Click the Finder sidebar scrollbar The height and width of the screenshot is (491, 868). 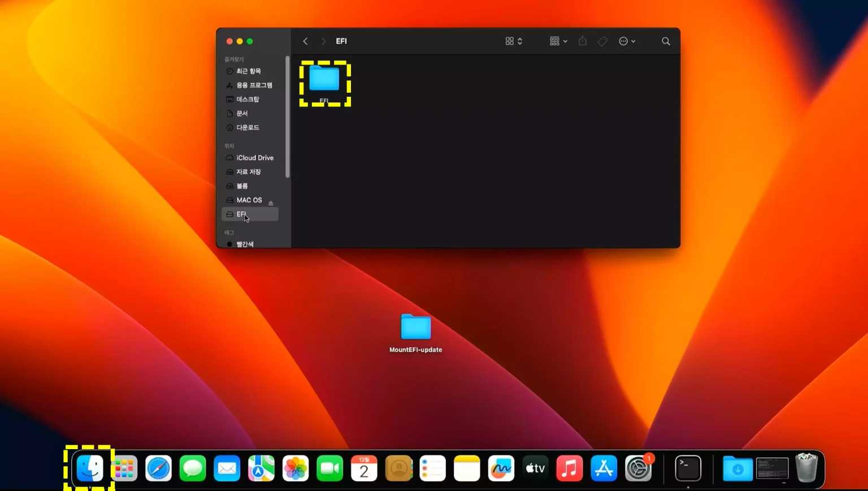288,117
